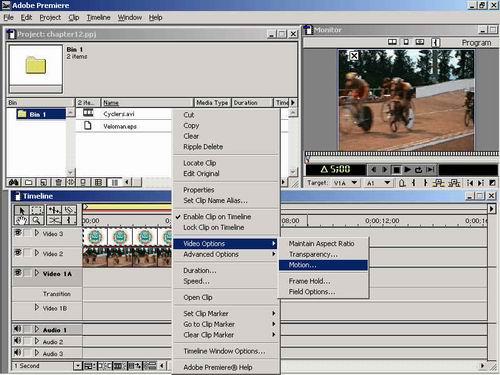Mute the Audio 3 track speaker icon
Image resolution: width=500 pixels, height=375 pixels.
coord(17,352)
